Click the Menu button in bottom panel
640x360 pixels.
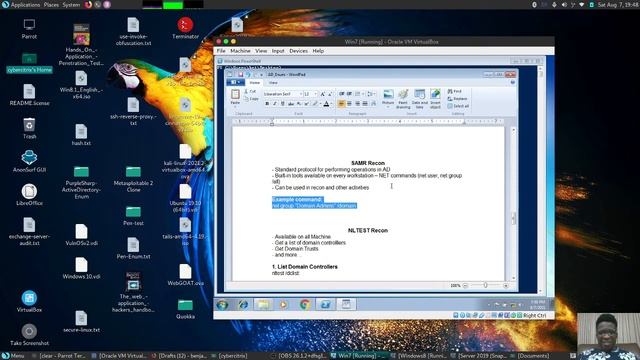(x=13, y=356)
